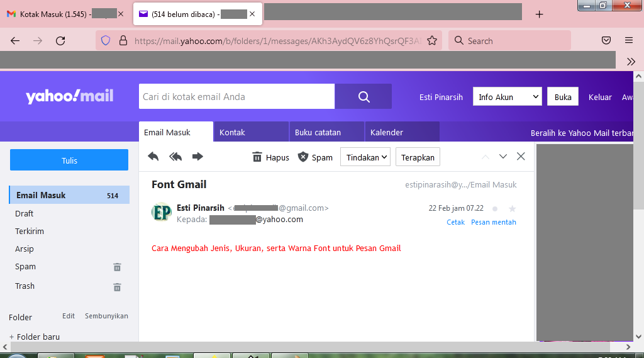Click Edit next to Folder
Screen dimensions: 644x358
[69, 316]
